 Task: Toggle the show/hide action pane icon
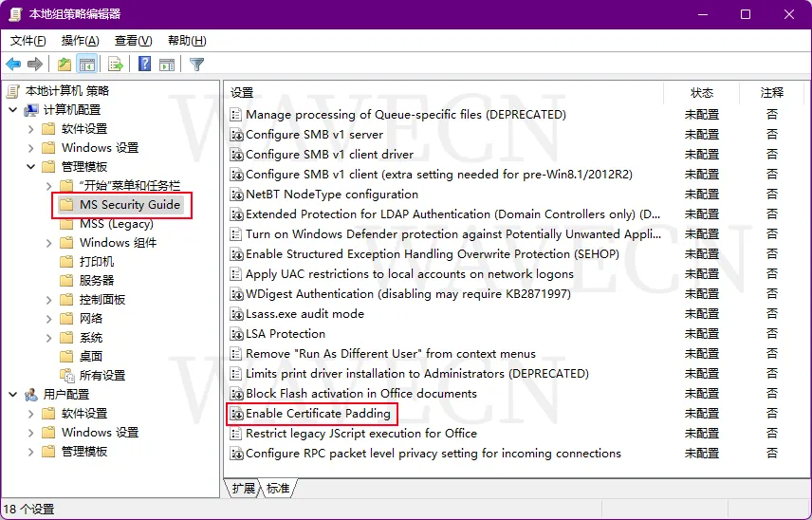(x=167, y=65)
